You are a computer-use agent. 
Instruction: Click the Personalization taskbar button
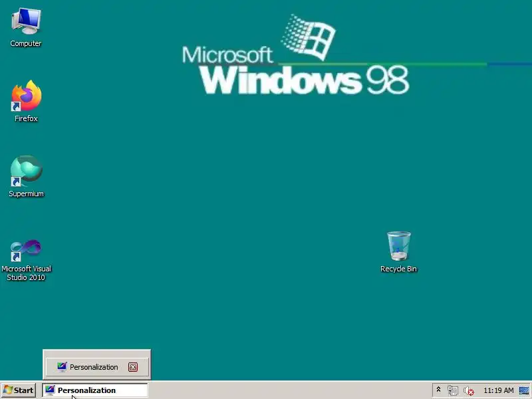pyautogui.click(x=95, y=390)
